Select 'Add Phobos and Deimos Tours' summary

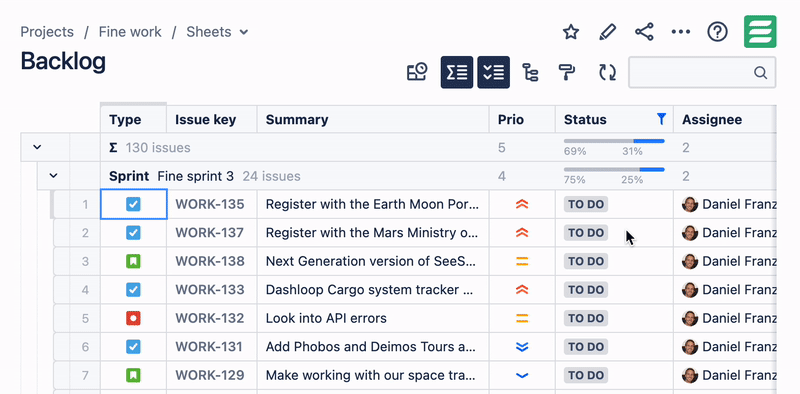pyautogui.click(x=373, y=348)
